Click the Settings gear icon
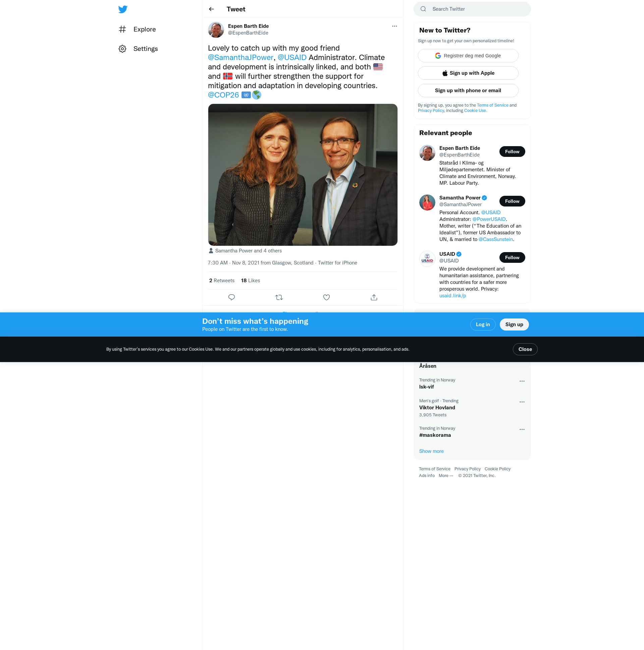Image resolution: width=644 pixels, height=650 pixels. click(122, 49)
